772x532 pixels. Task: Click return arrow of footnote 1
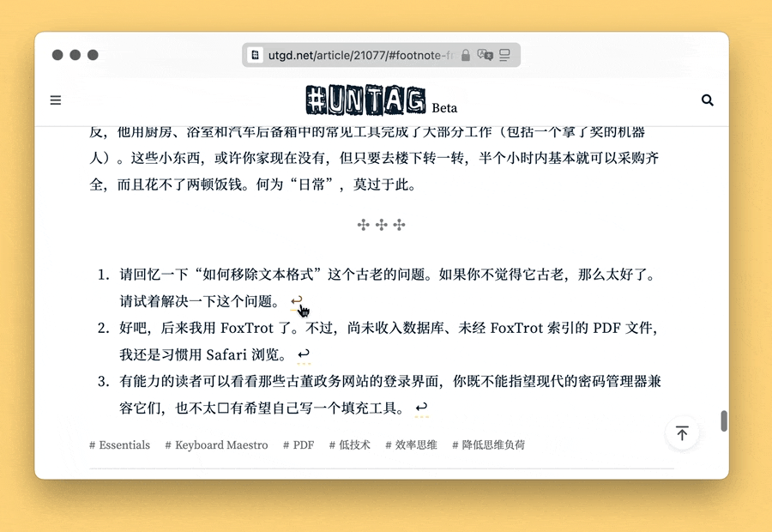tap(297, 301)
